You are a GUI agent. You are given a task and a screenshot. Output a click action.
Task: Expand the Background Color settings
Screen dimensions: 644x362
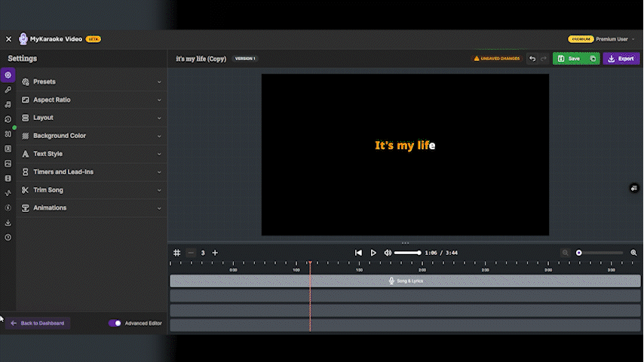[x=90, y=136]
